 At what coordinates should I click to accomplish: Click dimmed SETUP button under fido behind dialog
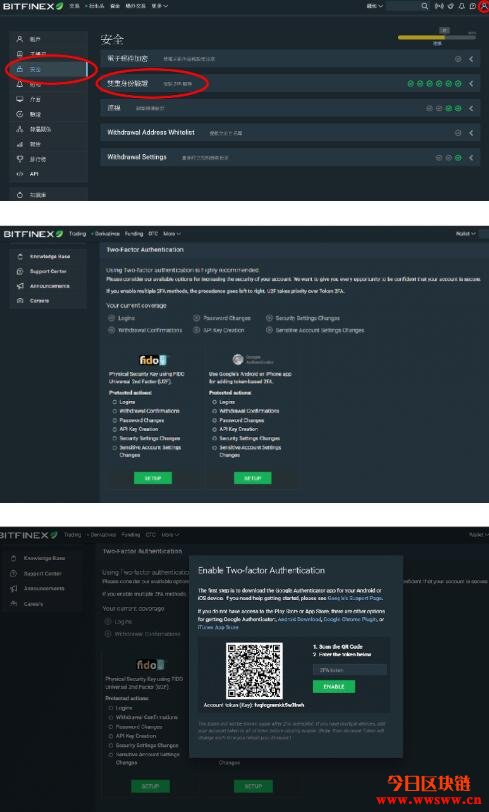[150, 786]
